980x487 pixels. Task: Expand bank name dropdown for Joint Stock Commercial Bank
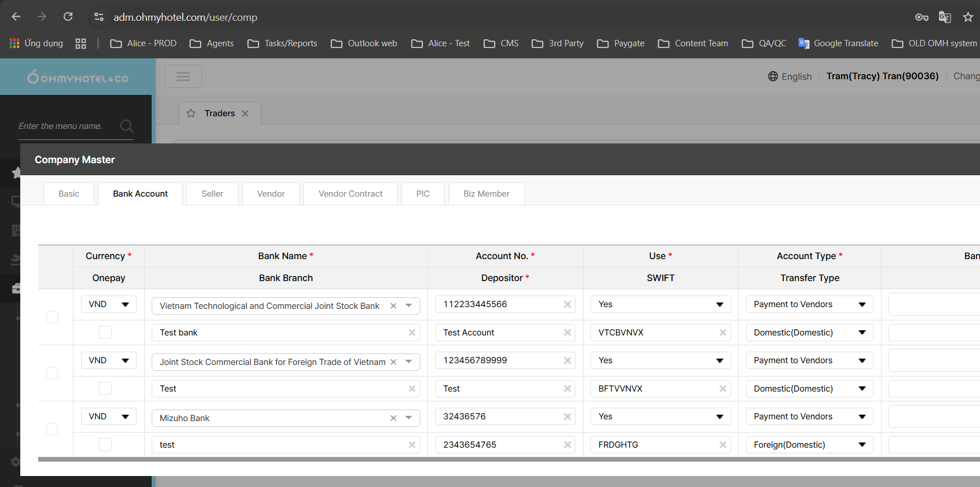(409, 362)
